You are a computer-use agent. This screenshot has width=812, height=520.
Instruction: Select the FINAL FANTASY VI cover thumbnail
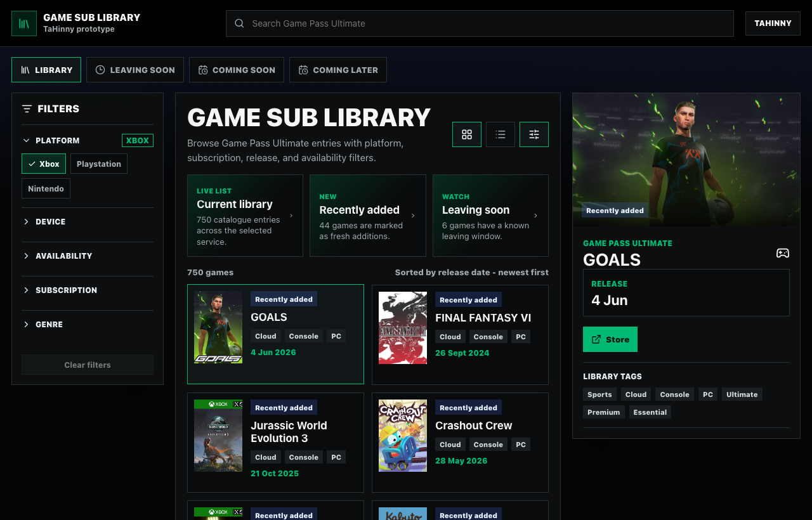click(403, 327)
